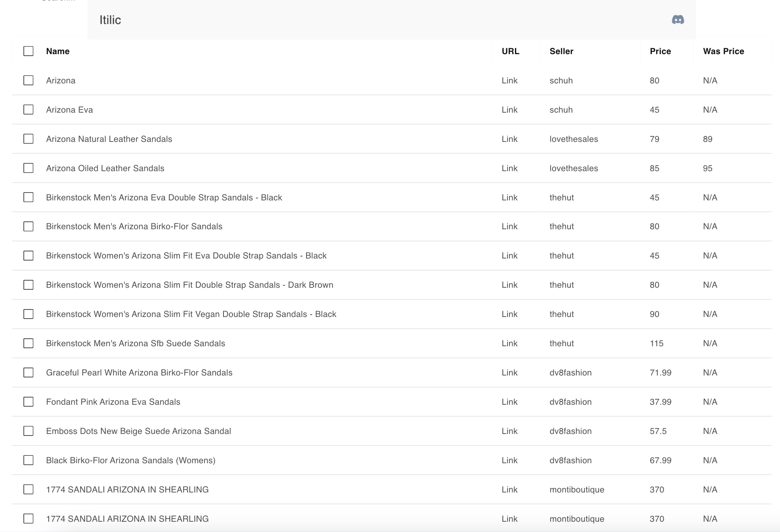
Task: Click the URL column header
Action: [x=510, y=51]
